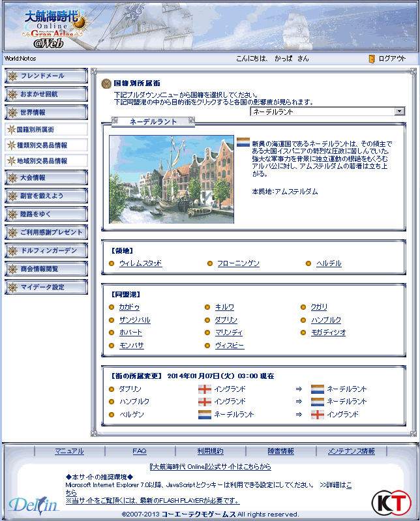Screen dimensions: 420x521
Task: Click England flag in the ハンブルク change row
Action: click(205, 402)
